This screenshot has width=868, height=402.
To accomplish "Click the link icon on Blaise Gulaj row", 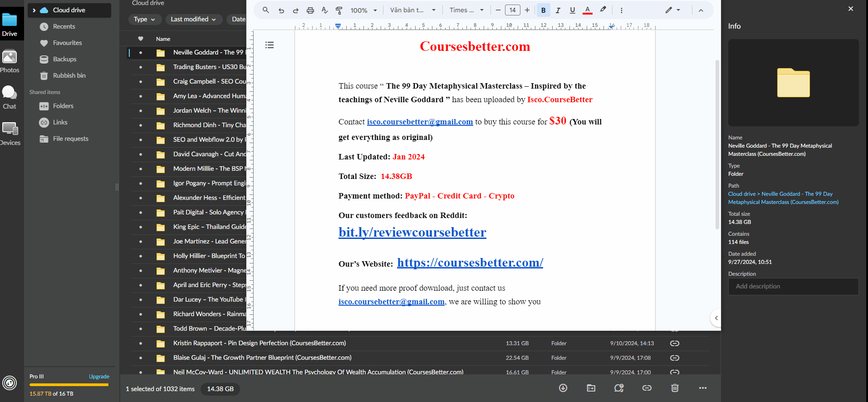I will click(x=675, y=358).
